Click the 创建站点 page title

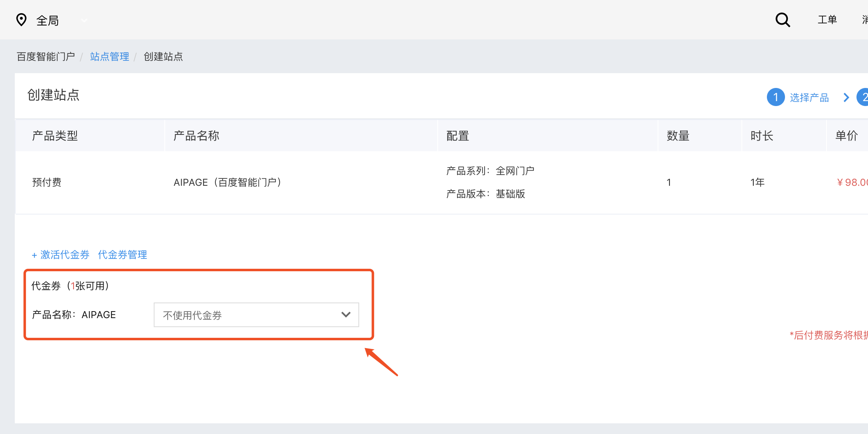pos(53,96)
